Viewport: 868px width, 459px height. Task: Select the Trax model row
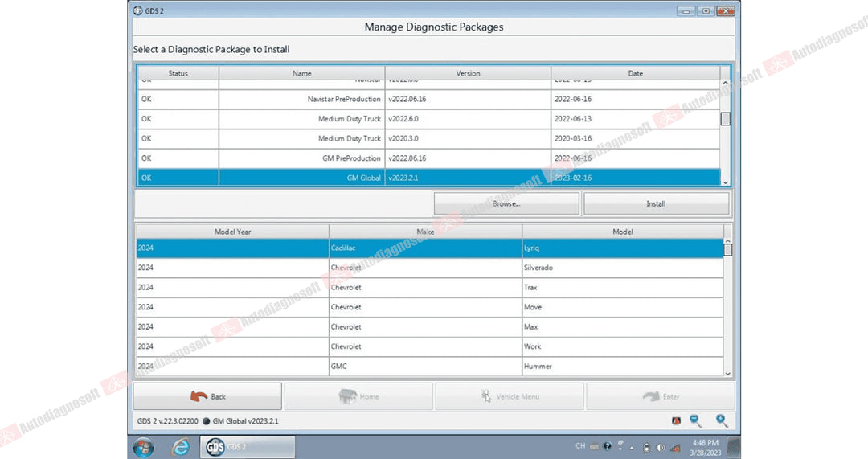point(430,287)
